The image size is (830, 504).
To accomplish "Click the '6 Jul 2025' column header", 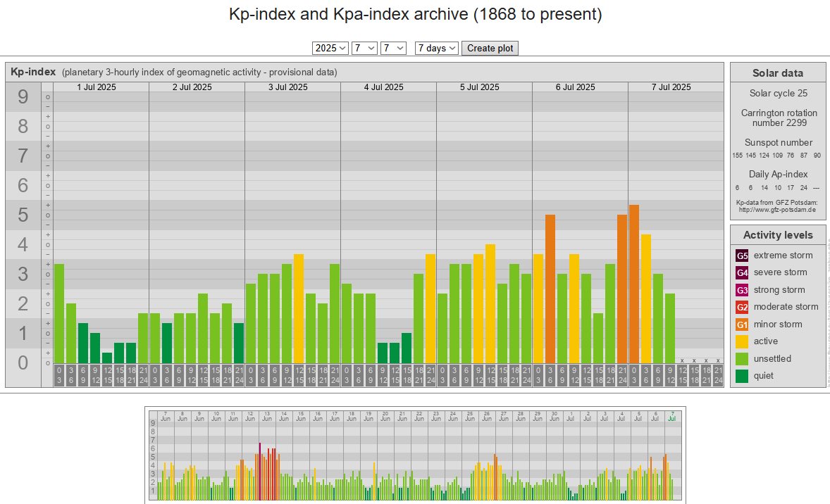I will click(576, 87).
